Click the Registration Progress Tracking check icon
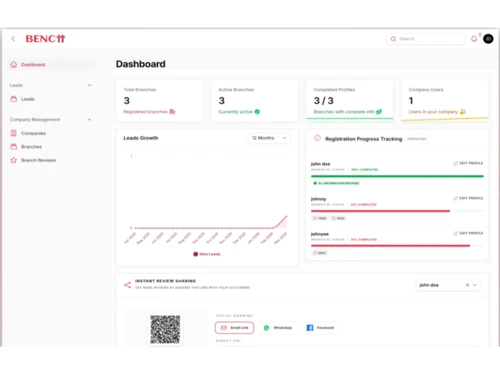This screenshot has width=500, height=375. (317, 138)
